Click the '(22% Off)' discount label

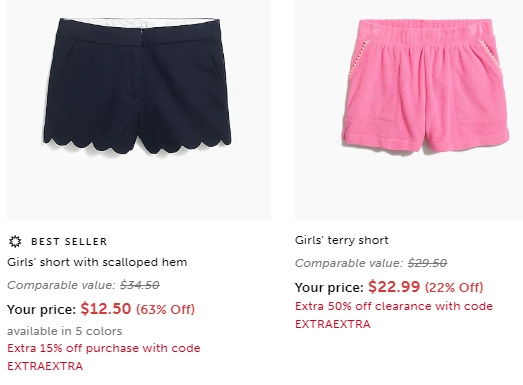click(454, 287)
